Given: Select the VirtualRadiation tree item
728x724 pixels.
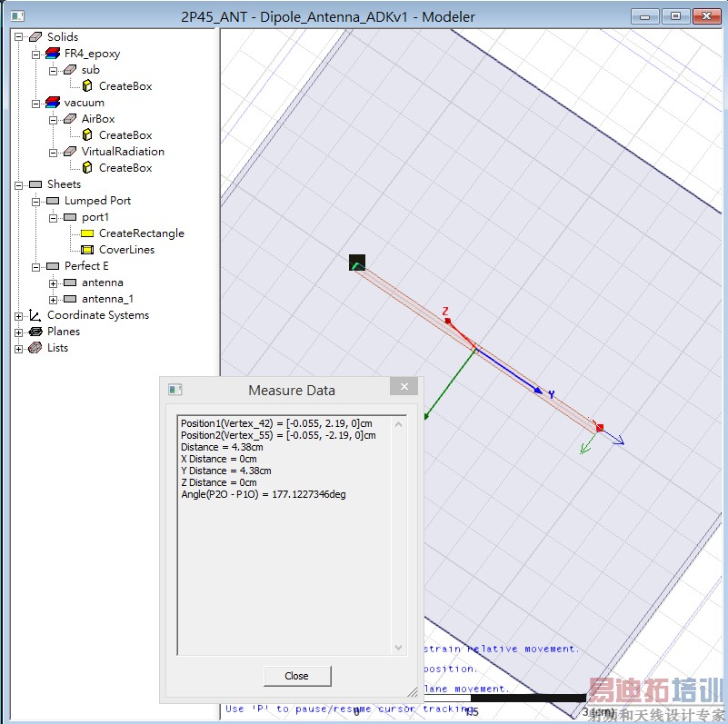Looking at the screenshot, I should (123, 152).
